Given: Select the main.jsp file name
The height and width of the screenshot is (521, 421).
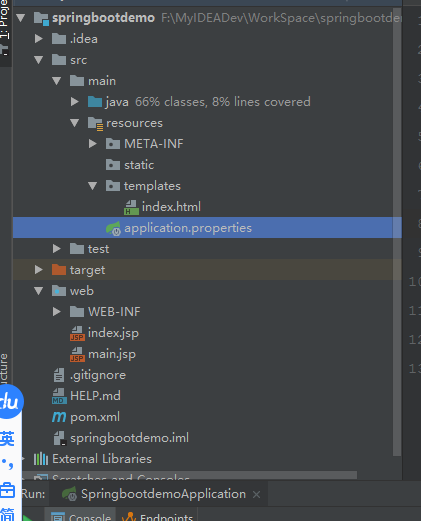Looking at the screenshot, I should tap(112, 355).
